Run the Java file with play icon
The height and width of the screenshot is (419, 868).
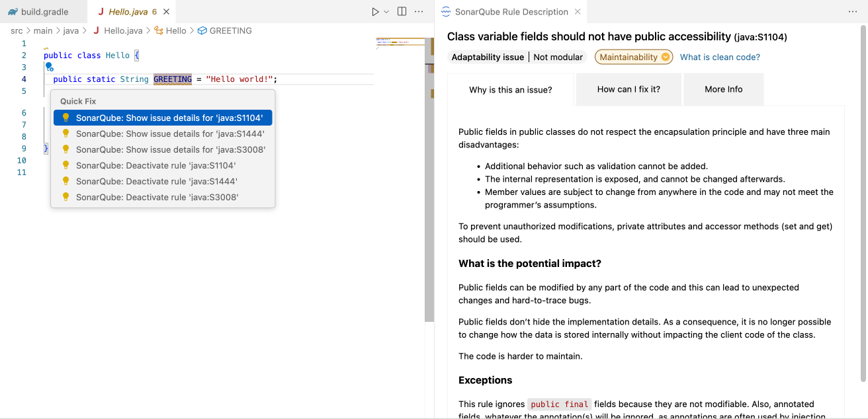pyautogui.click(x=374, y=12)
